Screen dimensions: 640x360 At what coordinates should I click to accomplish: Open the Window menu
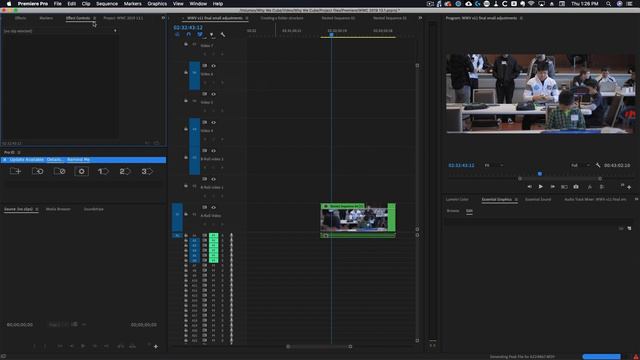[x=198, y=4]
